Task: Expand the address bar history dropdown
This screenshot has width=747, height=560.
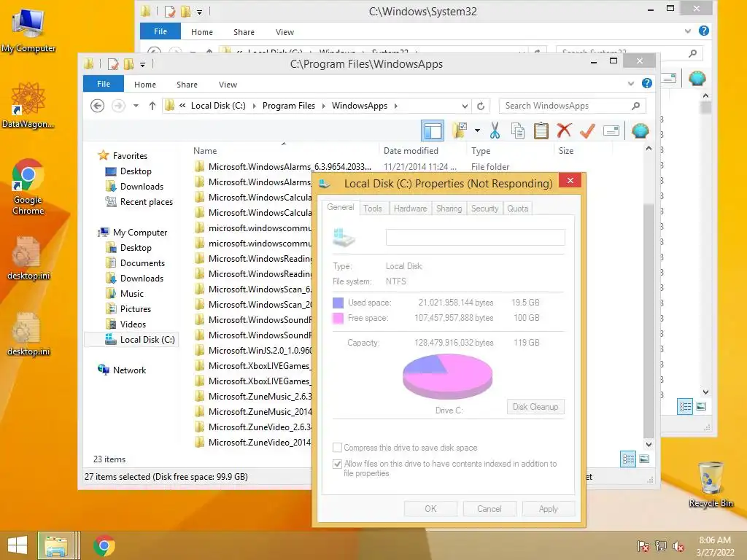Action: (x=465, y=106)
